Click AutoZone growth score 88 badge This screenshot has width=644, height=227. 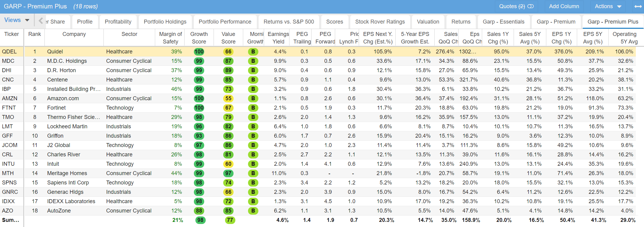tap(199, 211)
